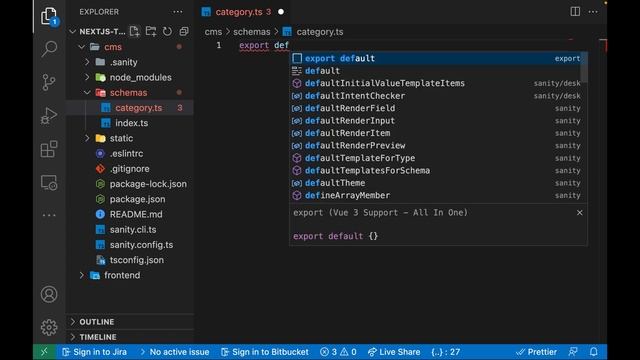The width and height of the screenshot is (640, 360).
Task: Select the defaultRenderItem suggestion
Action: tap(436, 133)
